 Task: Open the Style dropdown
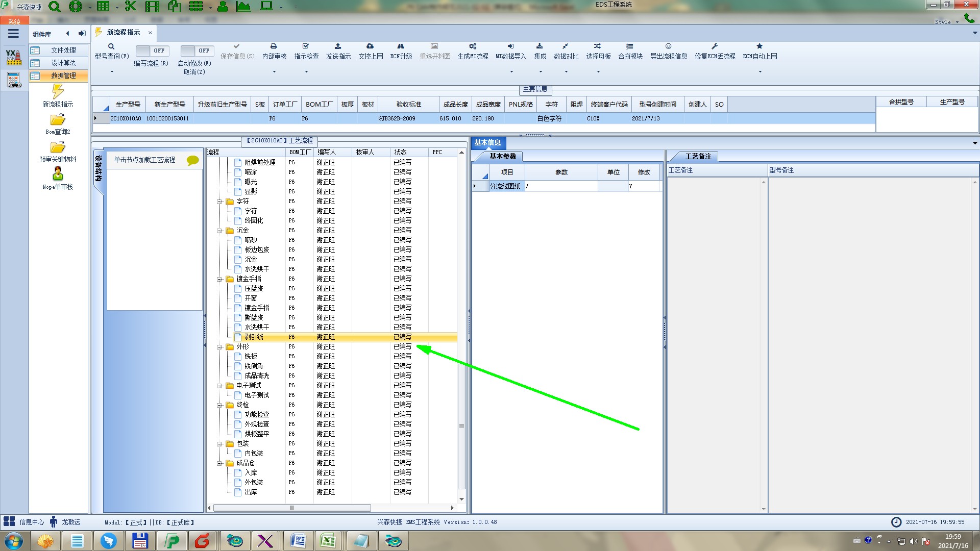tap(947, 22)
